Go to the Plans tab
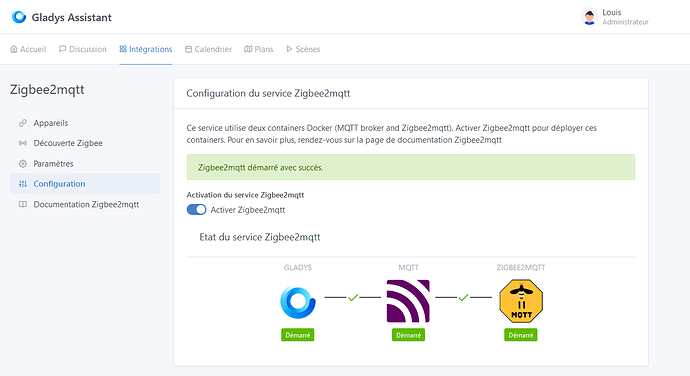 pos(259,49)
